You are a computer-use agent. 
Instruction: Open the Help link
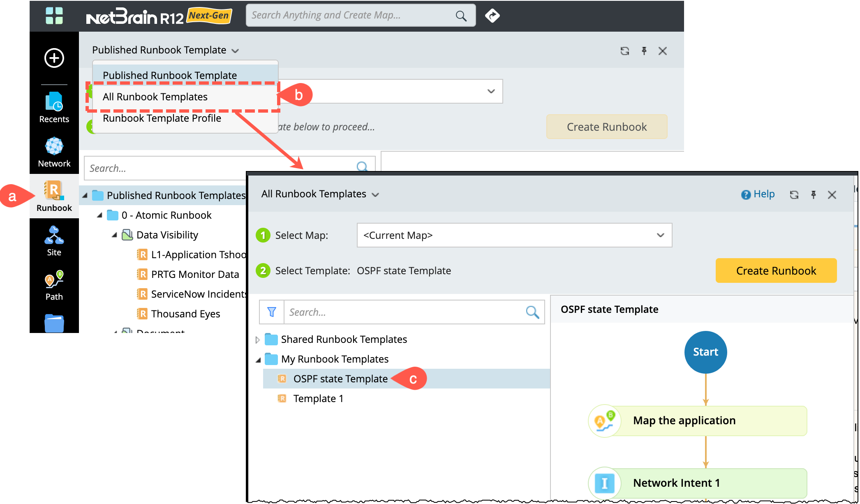(758, 194)
